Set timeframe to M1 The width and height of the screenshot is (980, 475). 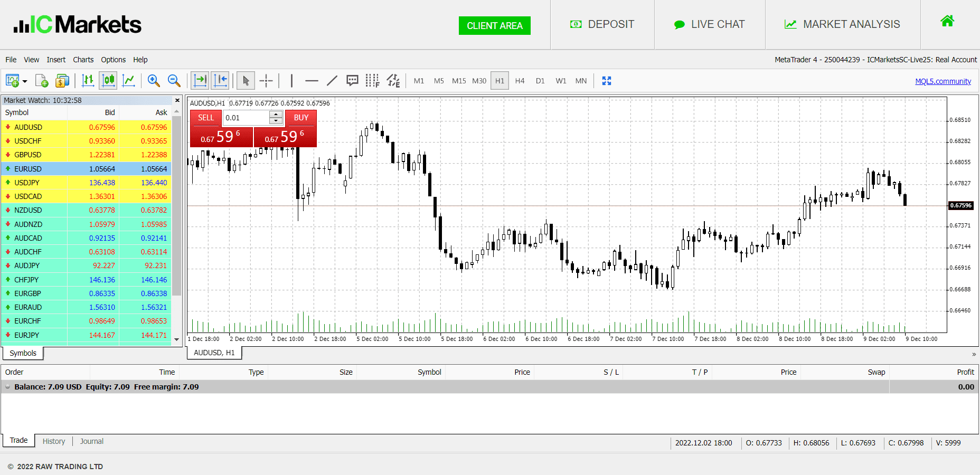tap(419, 81)
